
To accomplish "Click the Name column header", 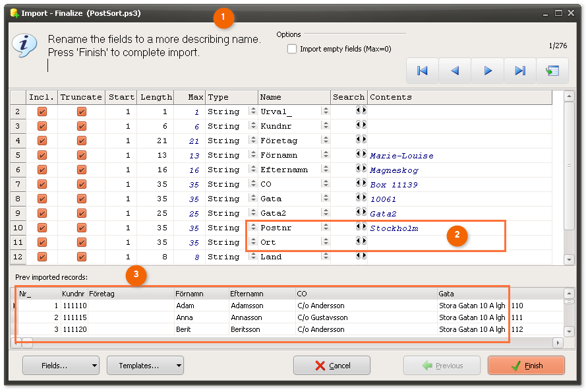I will click(x=294, y=97).
